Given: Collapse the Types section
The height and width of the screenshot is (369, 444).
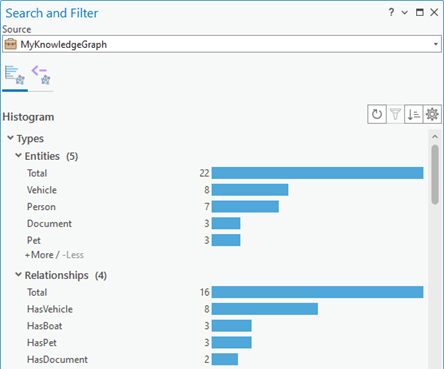Looking at the screenshot, I should click(x=10, y=138).
